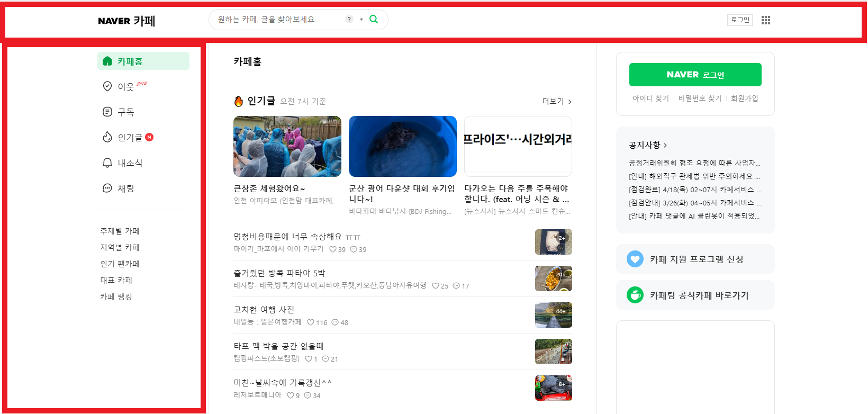Click heart icon on 타프 팩 박을 post

pyautogui.click(x=309, y=359)
